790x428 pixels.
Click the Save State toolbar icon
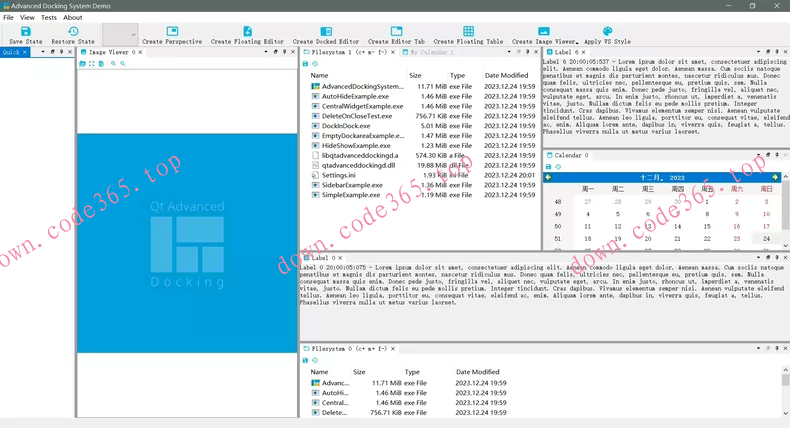coord(26,32)
